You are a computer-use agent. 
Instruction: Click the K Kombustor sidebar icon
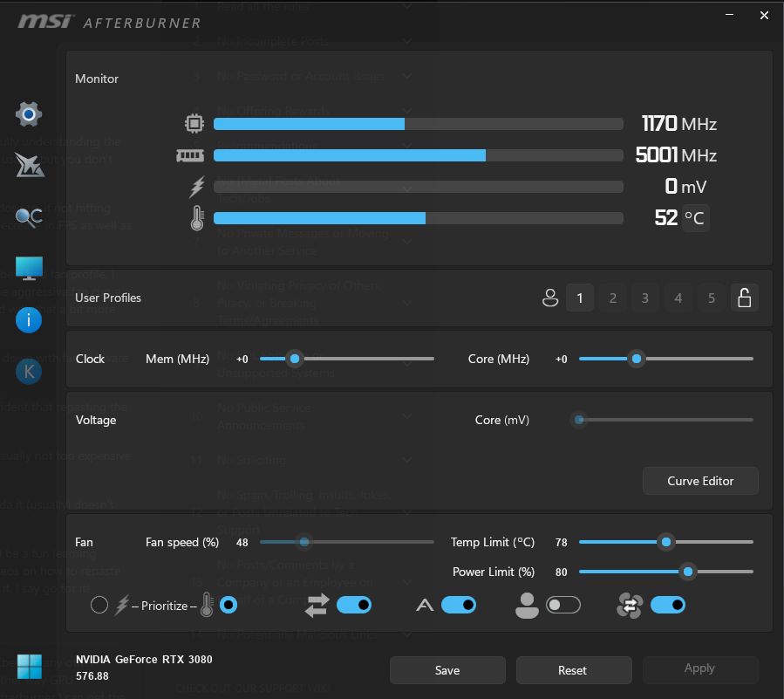click(29, 372)
